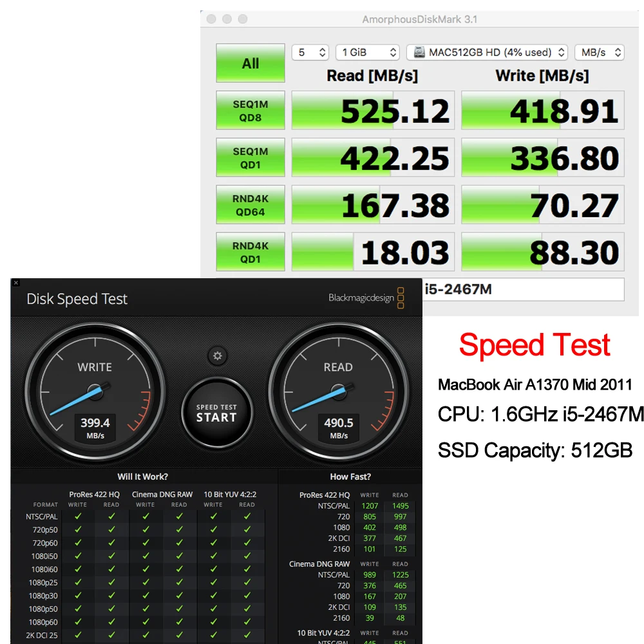Start the SEQ1M QD1 test

tap(250, 158)
